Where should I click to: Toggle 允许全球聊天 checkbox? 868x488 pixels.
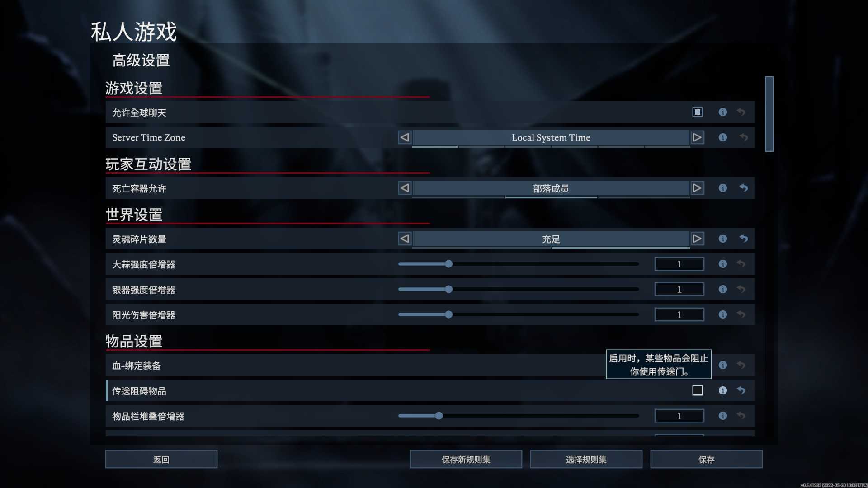(x=697, y=112)
